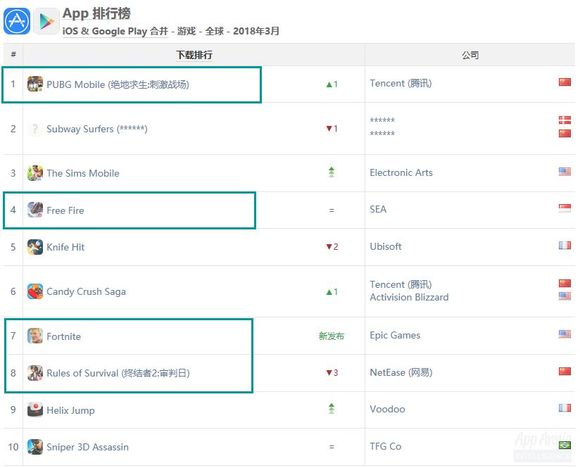Open the Electronic Arts company link

pos(401,172)
